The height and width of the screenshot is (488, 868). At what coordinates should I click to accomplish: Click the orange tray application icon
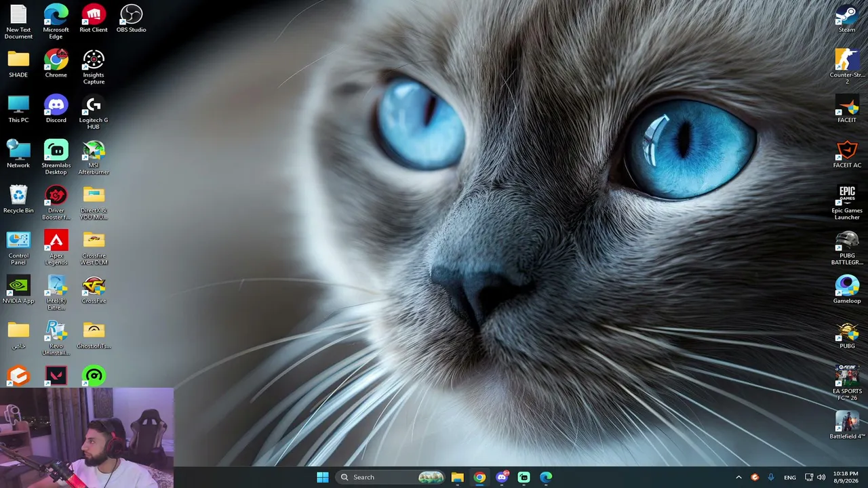[755, 477]
